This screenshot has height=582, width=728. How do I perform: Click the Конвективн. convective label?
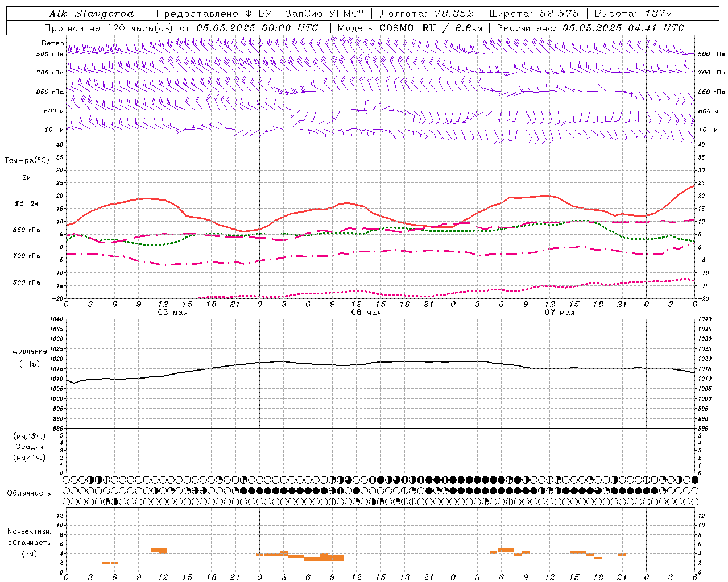(x=30, y=531)
